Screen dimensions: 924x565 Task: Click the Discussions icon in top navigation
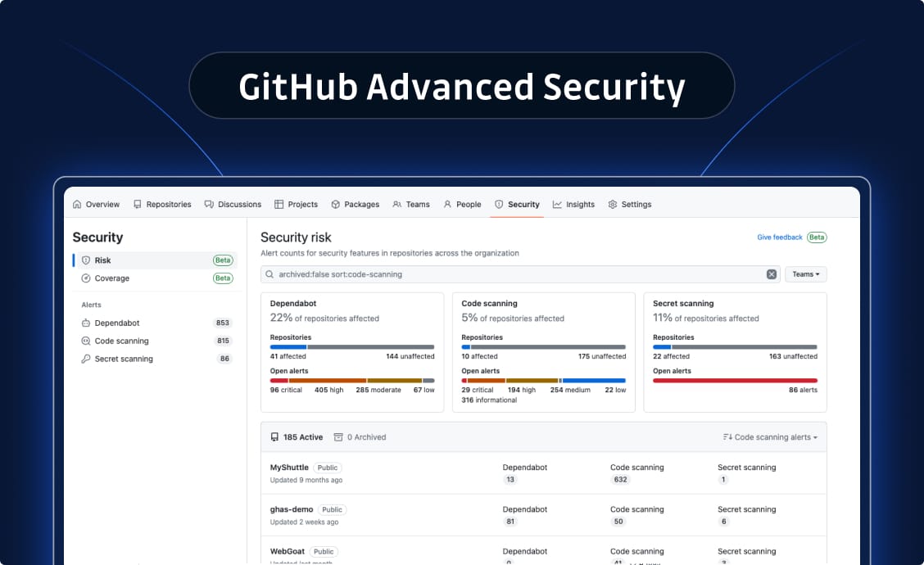click(208, 204)
